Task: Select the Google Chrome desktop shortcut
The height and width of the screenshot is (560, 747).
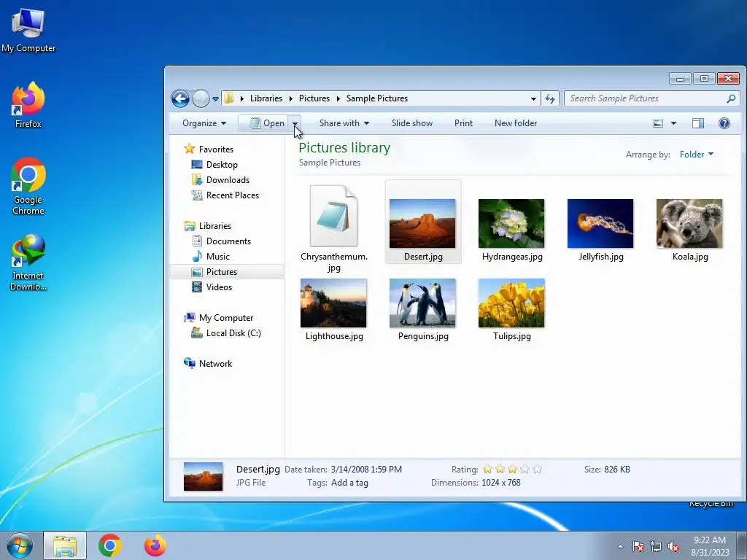Action: 28,186
